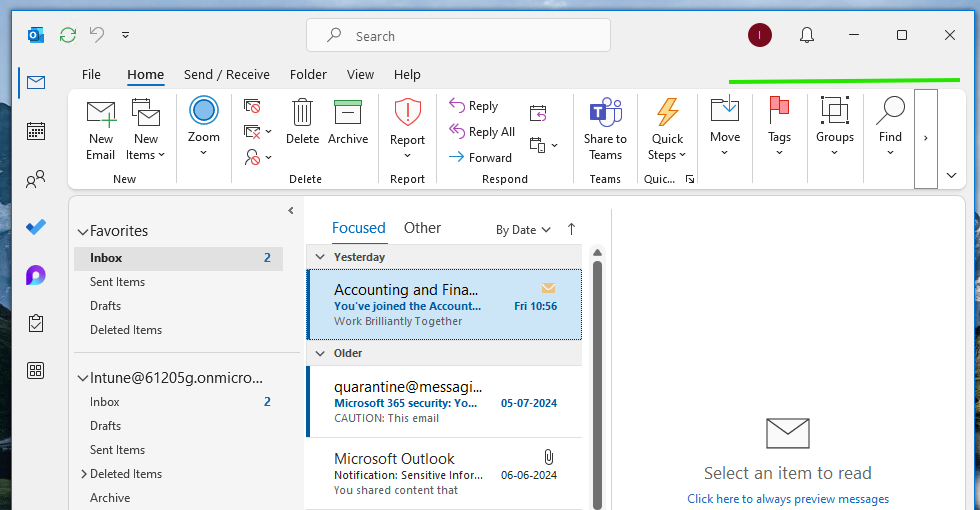
Task: Open the Clean Up dropdown icon
Action: (257, 131)
